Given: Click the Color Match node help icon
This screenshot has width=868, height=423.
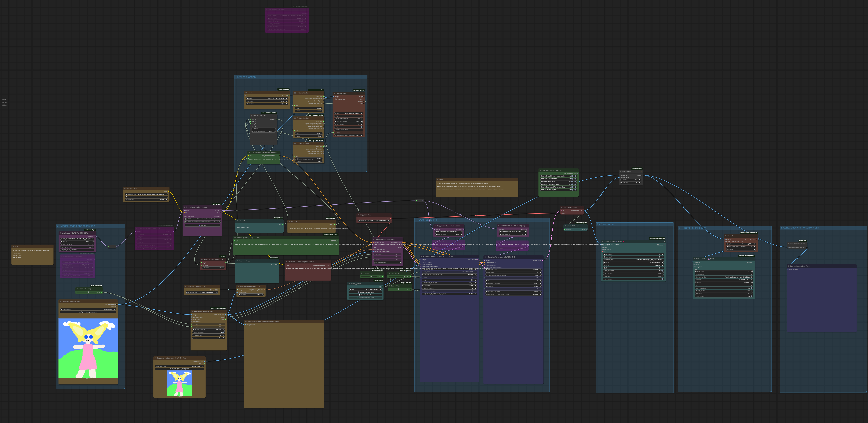Looking at the screenshot, I should click(641, 172).
